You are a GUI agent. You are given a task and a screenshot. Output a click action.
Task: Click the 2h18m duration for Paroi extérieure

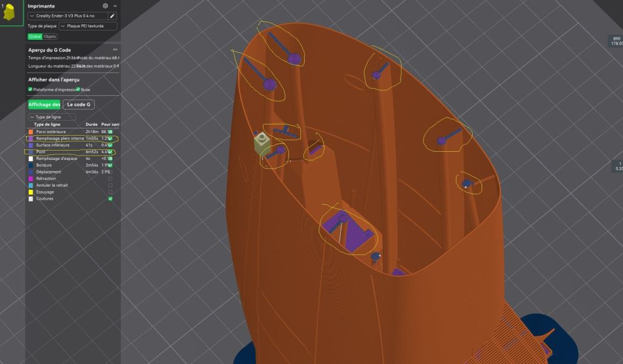92,132
